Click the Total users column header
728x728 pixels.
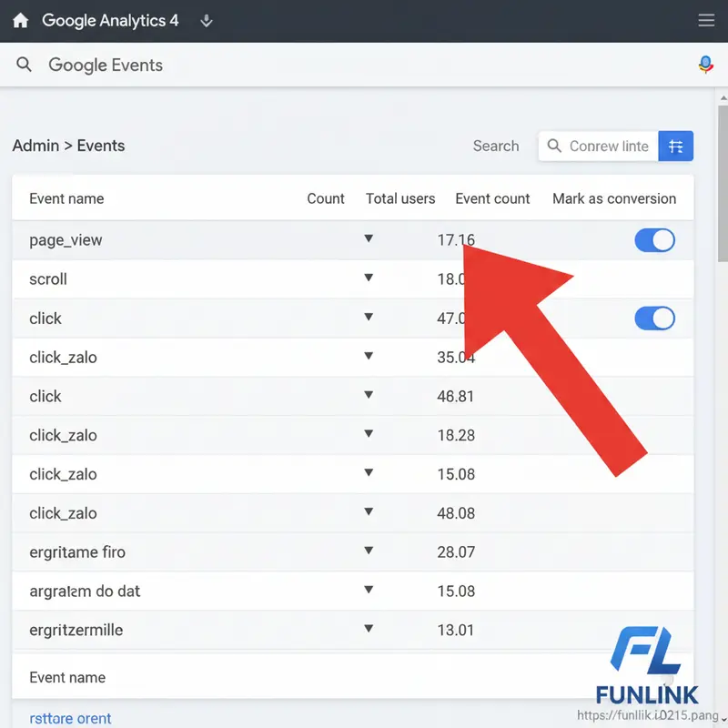tap(400, 198)
